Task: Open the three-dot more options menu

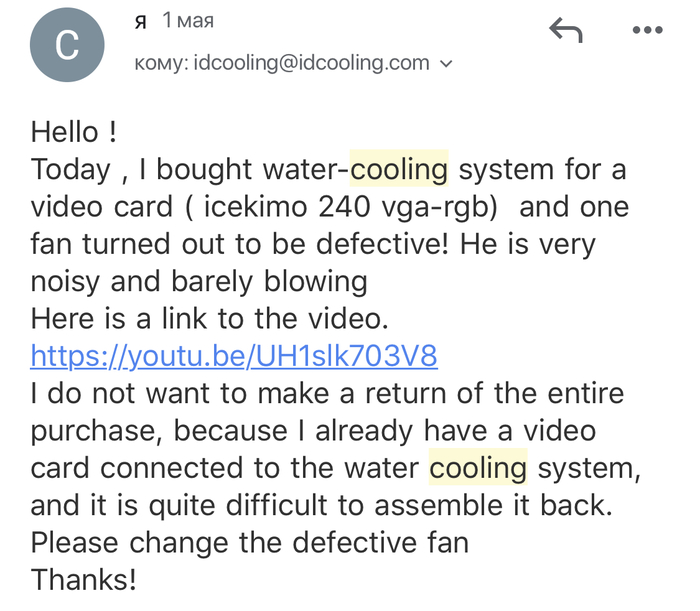Action: click(648, 30)
